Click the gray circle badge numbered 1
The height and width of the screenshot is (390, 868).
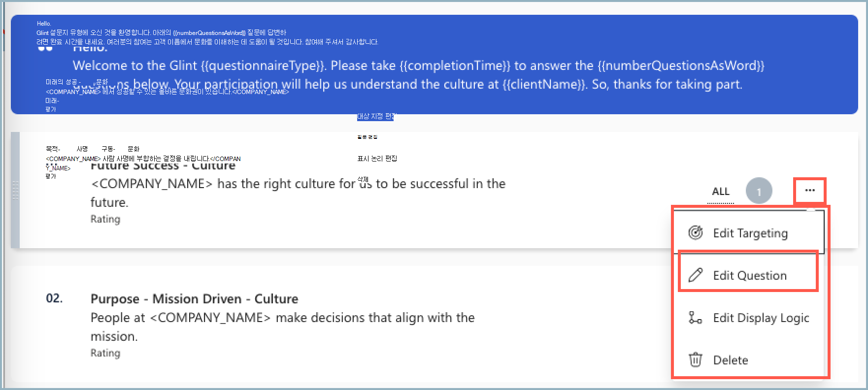coord(759,191)
